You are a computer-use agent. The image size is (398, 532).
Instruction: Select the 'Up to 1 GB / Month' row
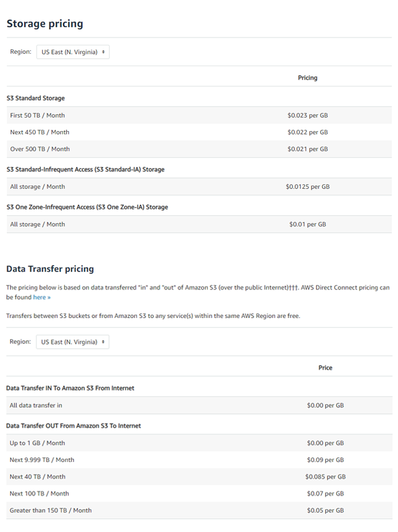37,443
